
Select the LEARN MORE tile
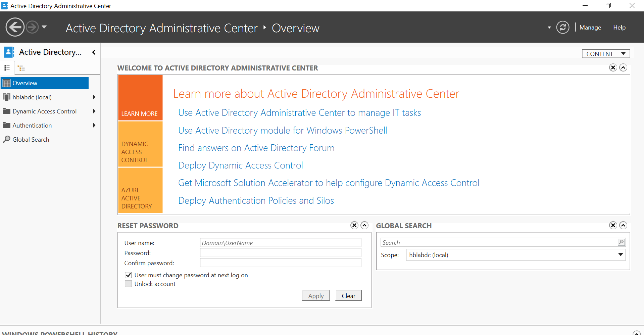[140, 98]
